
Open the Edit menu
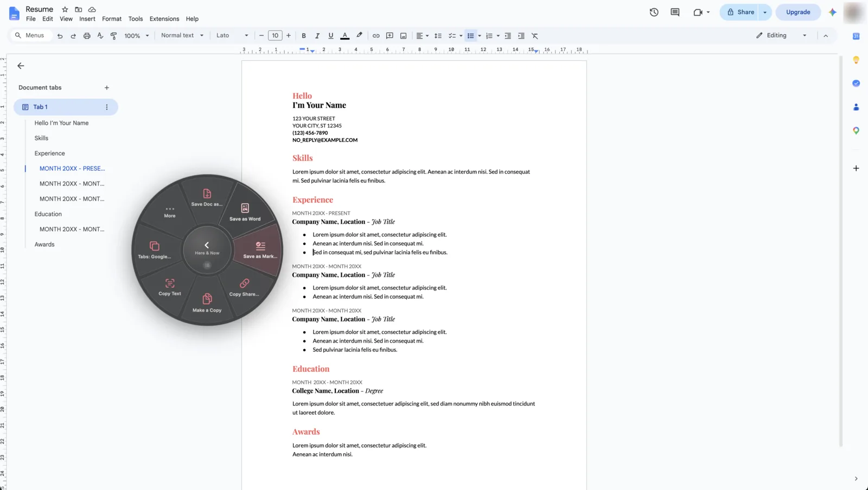point(48,19)
